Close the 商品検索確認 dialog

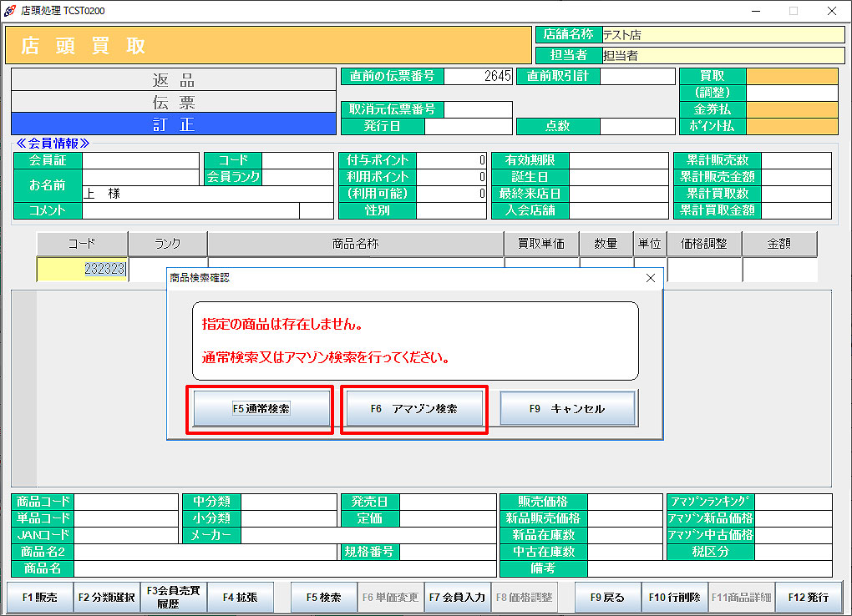point(651,278)
